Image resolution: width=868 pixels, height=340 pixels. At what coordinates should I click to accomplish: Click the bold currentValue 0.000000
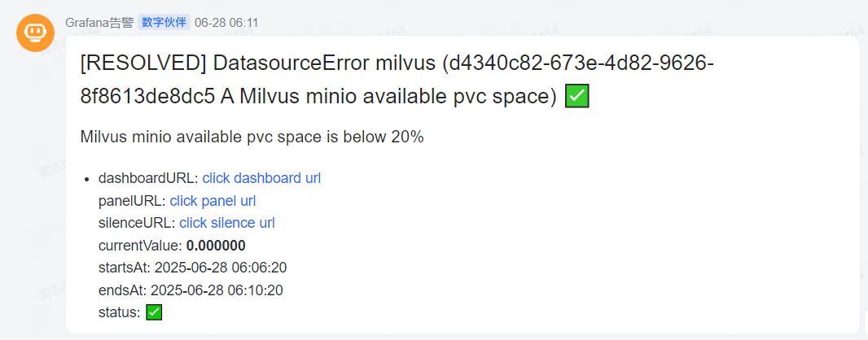coord(216,246)
